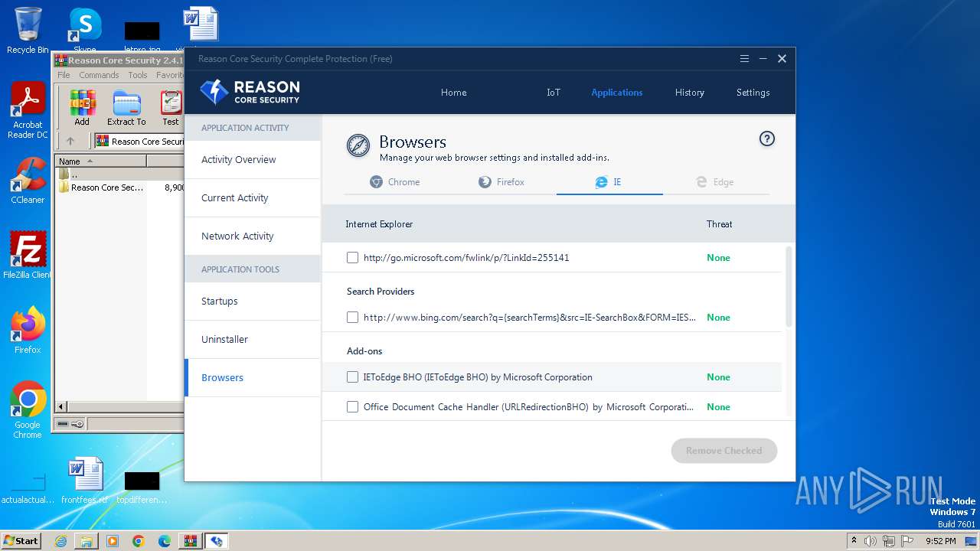This screenshot has width=980, height=551.
Task: Open frontfees.rtf desktop document
Action: [85, 481]
